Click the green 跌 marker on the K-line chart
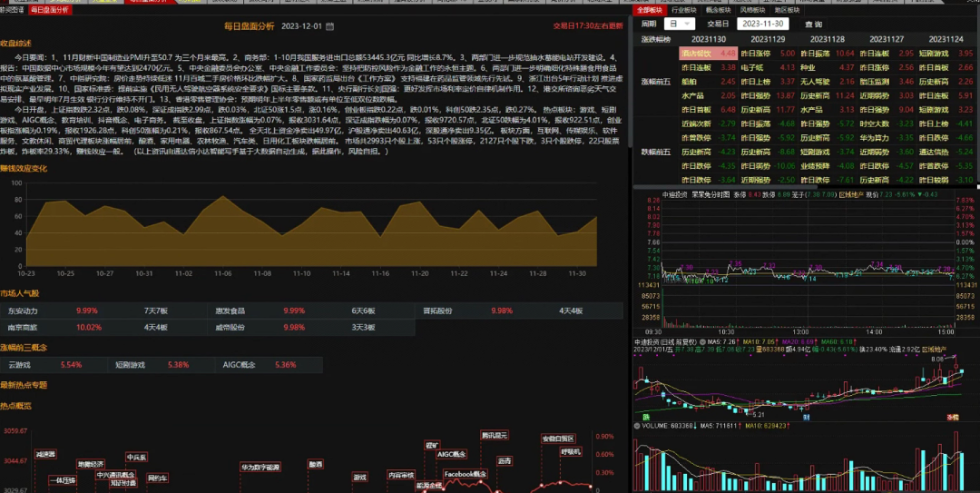Image resolution: width=980 pixels, height=493 pixels. 646,417
